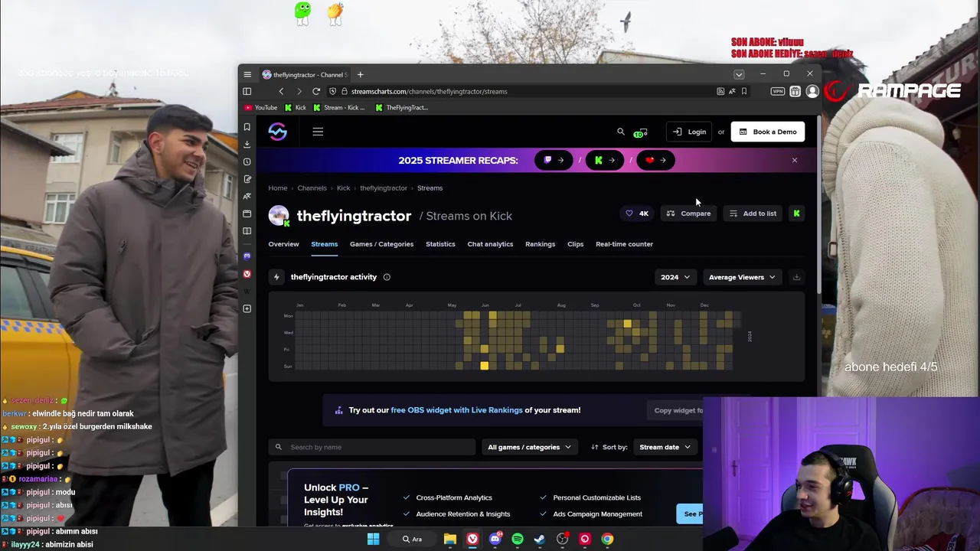Open Steam from the taskbar
The height and width of the screenshot is (551, 980).
point(540,539)
